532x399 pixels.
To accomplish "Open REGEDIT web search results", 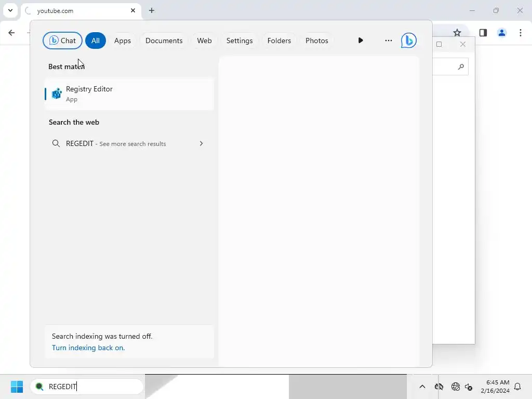I will click(x=129, y=143).
